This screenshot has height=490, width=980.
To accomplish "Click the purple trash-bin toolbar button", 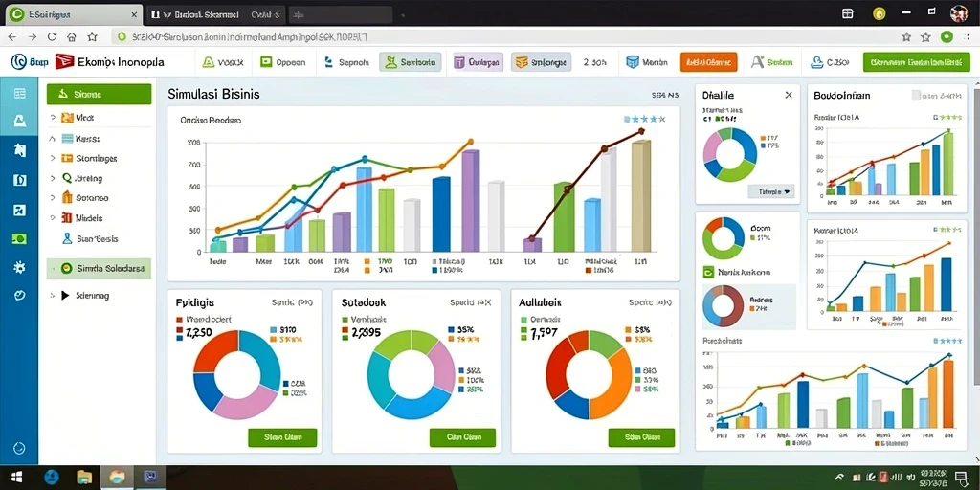I will 479,62.
